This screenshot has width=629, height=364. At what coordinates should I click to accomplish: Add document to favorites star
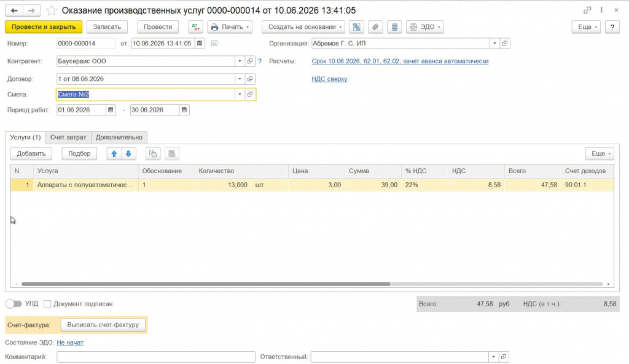52,10
